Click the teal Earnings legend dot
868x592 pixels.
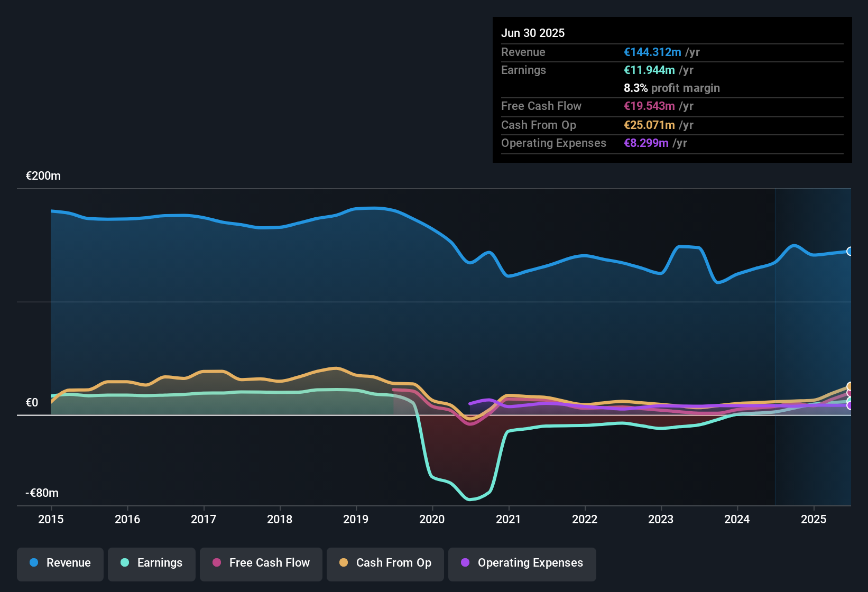[x=124, y=563]
